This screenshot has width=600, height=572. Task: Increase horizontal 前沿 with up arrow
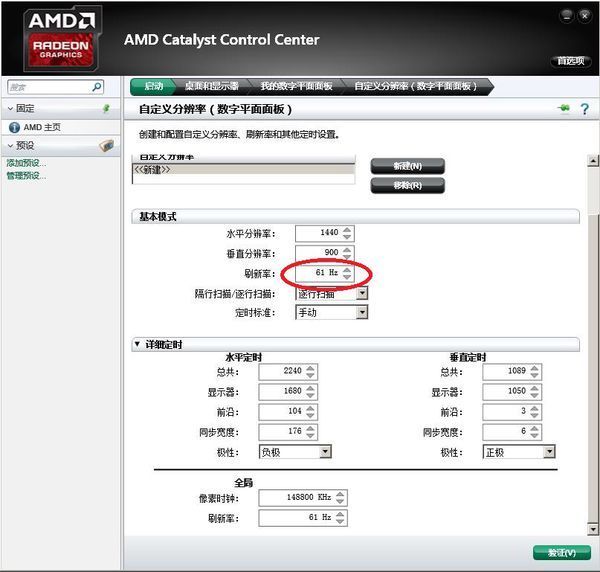tap(310, 408)
